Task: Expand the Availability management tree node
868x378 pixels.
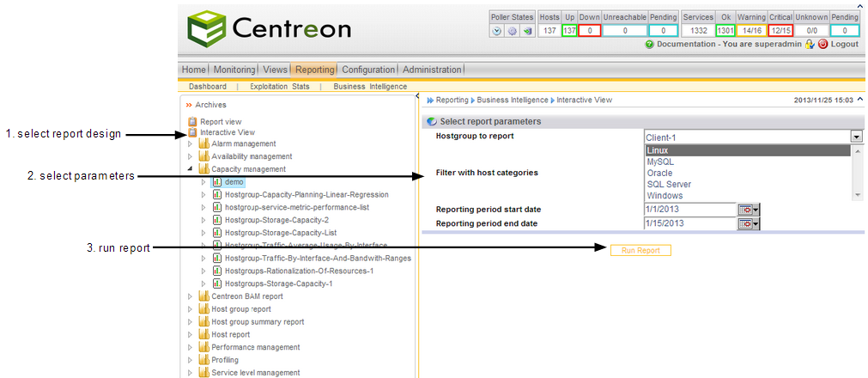Action: tap(191, 156)
